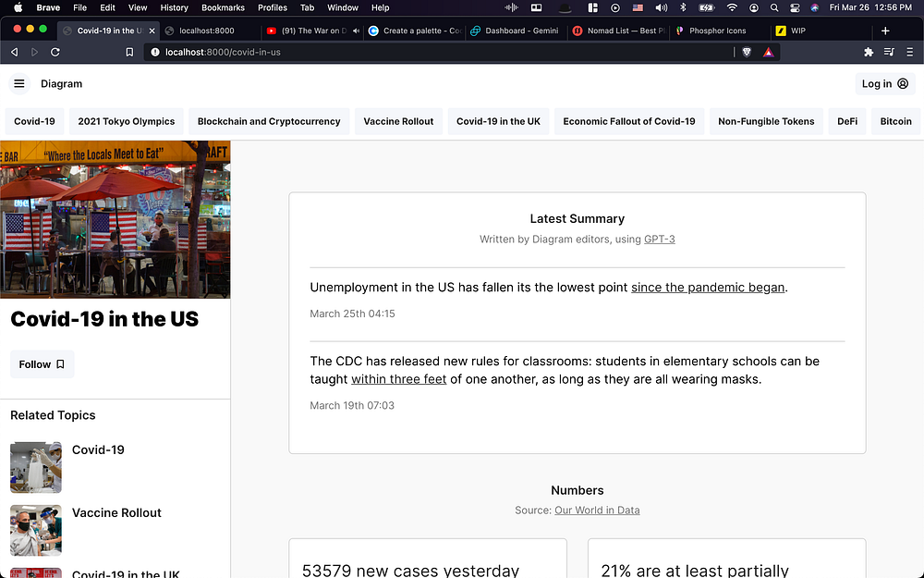Switch to the Dashboard - Gemini tab
The height and width of the screenshot is (578, 924).
click(516, 31)
